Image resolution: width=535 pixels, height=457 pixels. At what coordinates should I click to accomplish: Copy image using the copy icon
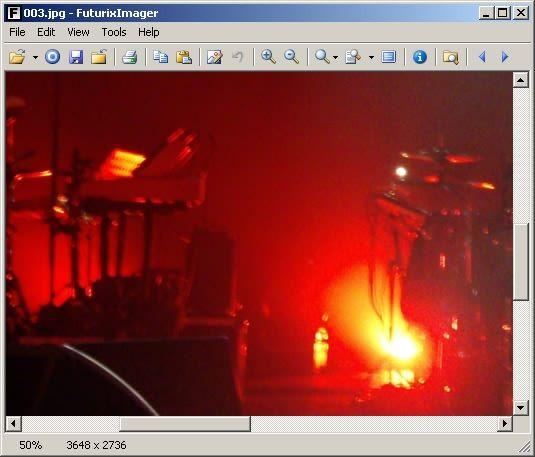160,57
